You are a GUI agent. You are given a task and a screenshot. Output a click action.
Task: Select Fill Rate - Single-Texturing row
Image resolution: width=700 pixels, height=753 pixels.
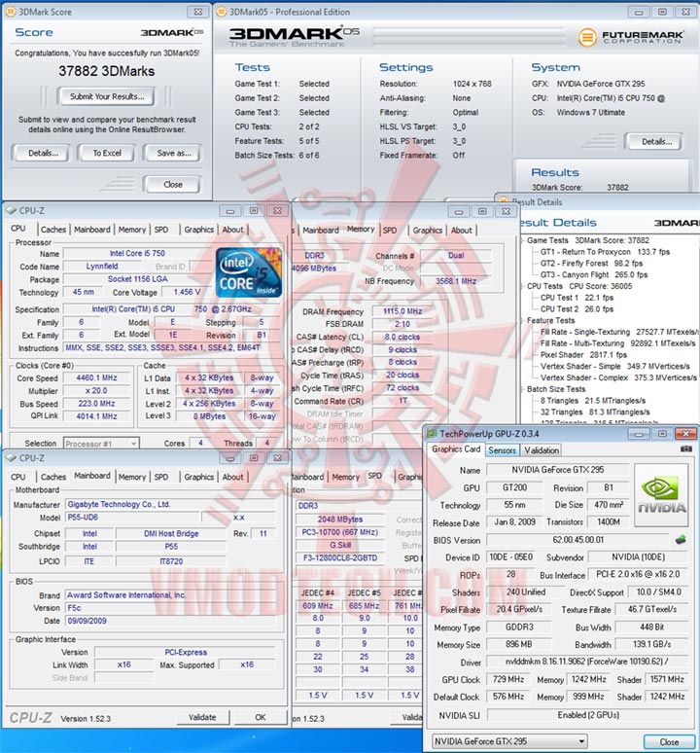click(x=619, y=332)
